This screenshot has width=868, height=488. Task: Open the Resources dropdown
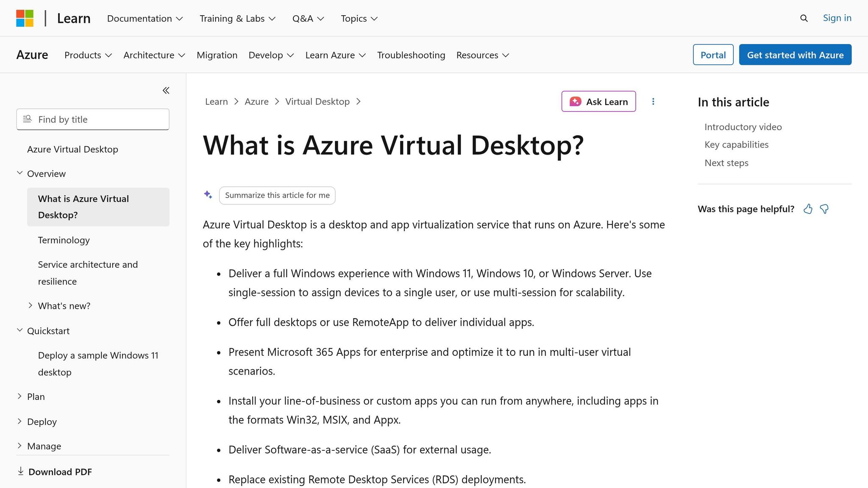pos(483,55)
